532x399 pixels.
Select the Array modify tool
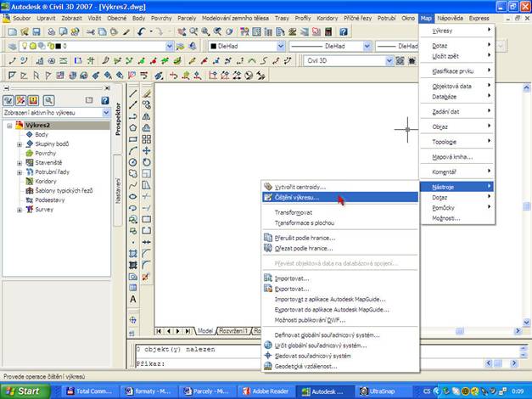[x=147, y=139]
